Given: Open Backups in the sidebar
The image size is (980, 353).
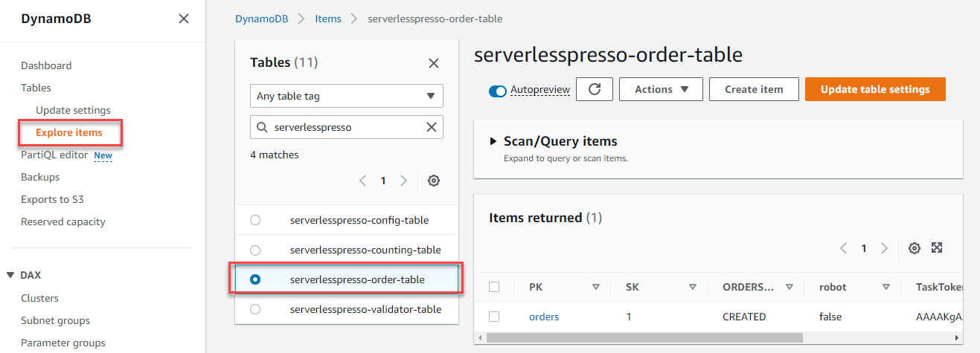Looking at the screenshot, I should (40, 177).
